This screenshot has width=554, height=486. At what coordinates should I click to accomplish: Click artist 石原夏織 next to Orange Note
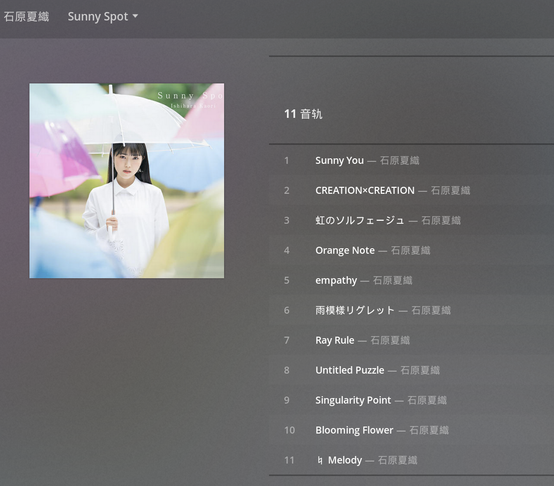411,251
